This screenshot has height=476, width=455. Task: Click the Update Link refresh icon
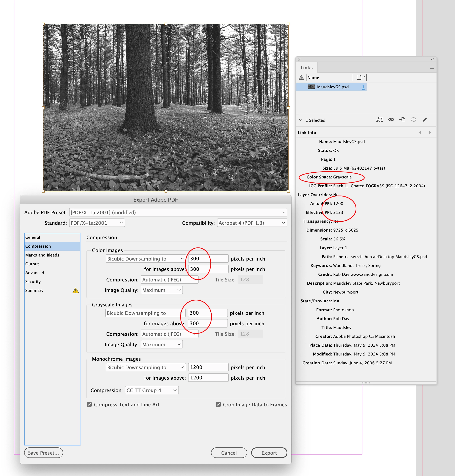[x=414, y=120]
